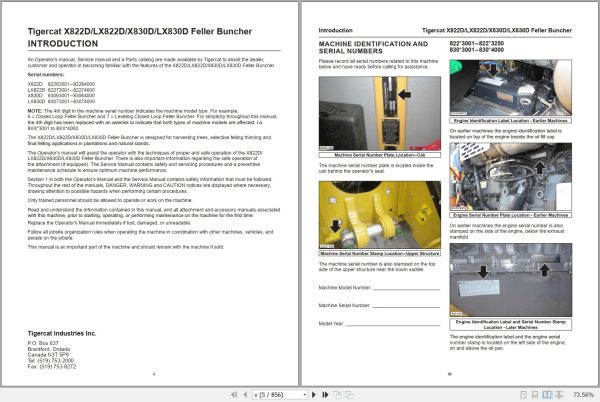The image size is (600, 402).
Task: Click the 73.56% zoom level
Action: point(584,395)
